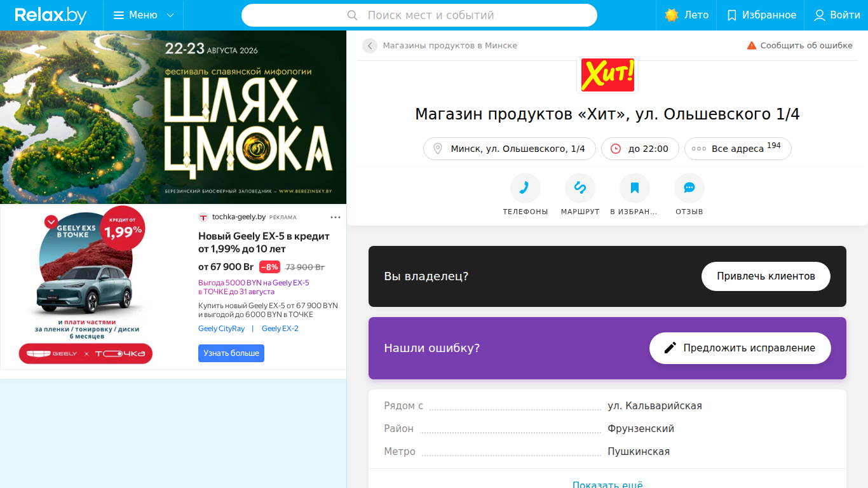Click the Нашли ошибку? text
868x488 pixels.
coord(431,348)
